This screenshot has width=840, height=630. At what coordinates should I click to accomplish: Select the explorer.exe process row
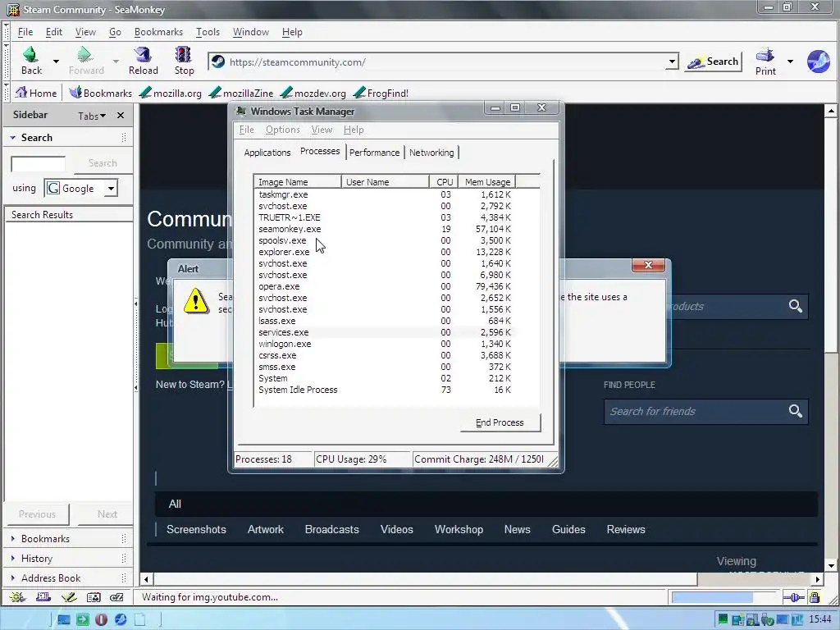click(x=386, y=252)
